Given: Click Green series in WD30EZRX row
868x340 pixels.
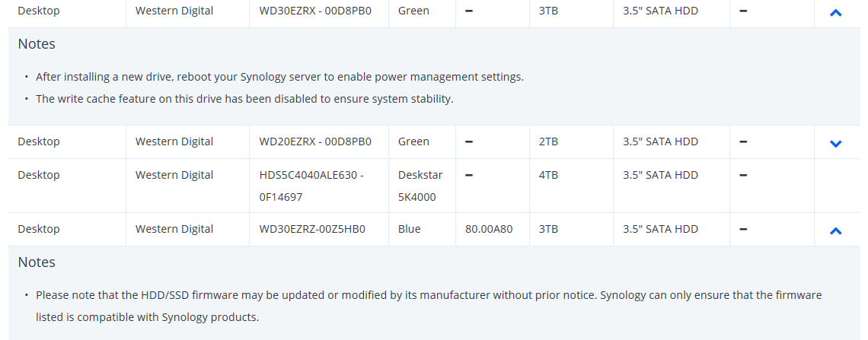Looking at the screenshot, I should click(413, 11).
